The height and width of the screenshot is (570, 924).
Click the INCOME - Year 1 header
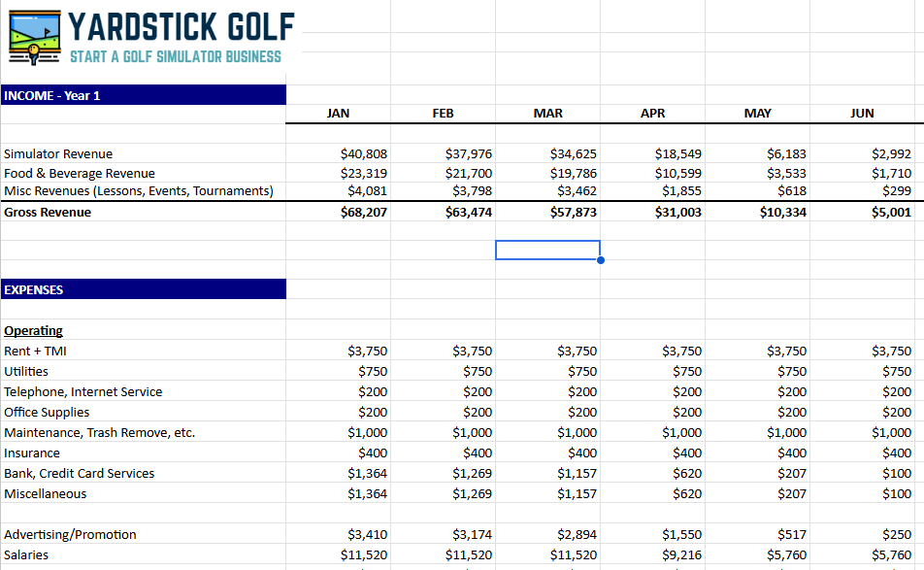pyautogui.click(x=53, y=95)
